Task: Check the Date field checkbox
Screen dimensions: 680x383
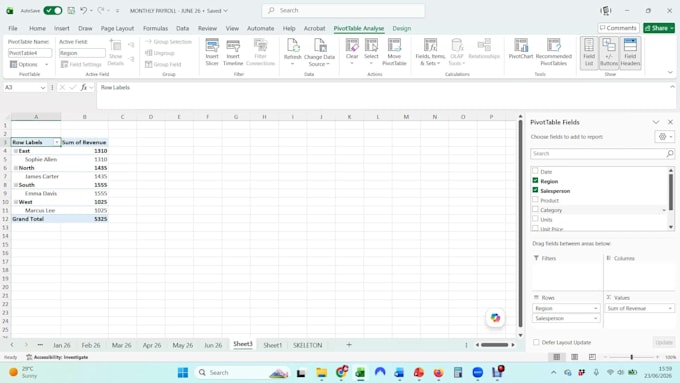Action: point(535,171)
